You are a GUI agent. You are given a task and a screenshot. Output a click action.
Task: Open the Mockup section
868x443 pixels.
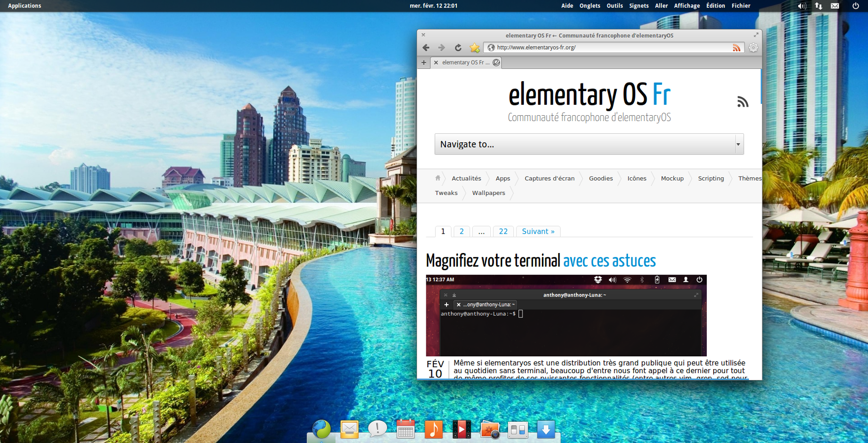672,179
